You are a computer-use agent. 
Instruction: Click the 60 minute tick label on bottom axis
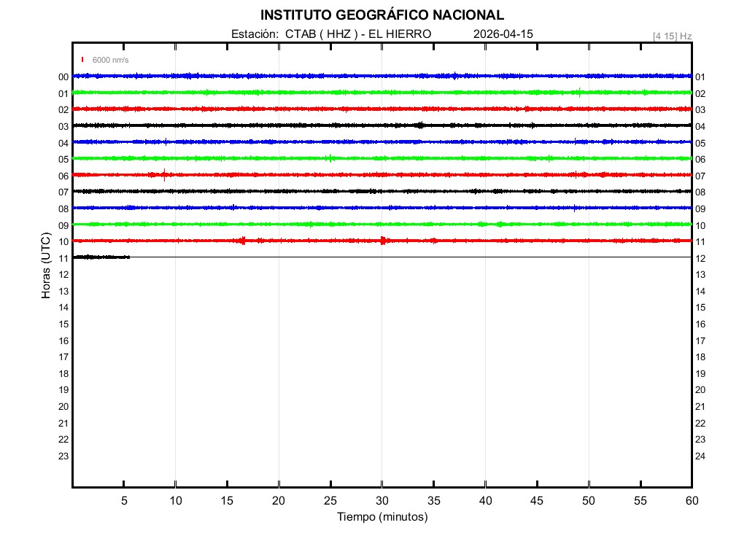tap(691, 500)
